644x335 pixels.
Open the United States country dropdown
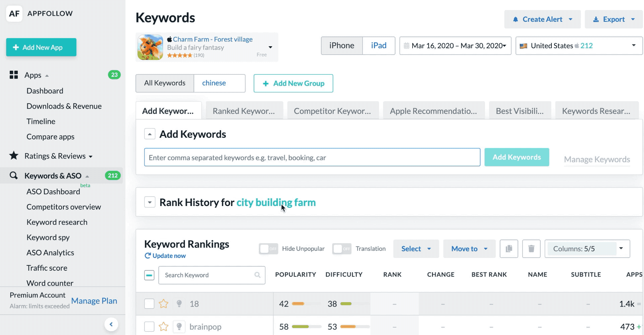[579, 46]
